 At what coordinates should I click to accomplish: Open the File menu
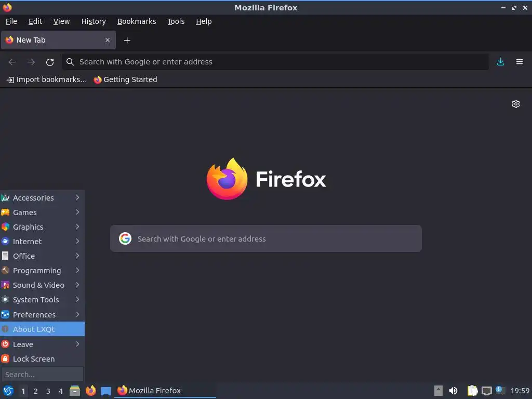(x=11, y=21)
